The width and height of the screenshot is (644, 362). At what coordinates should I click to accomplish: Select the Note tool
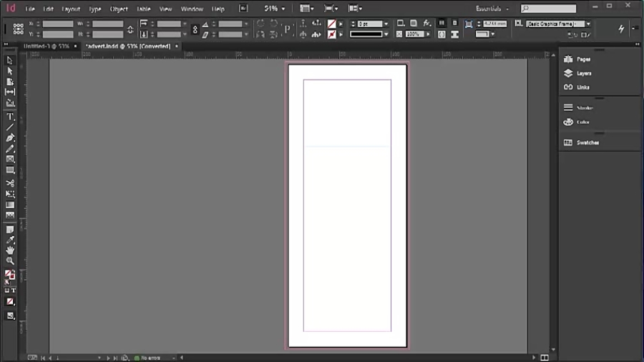[10, 229]
